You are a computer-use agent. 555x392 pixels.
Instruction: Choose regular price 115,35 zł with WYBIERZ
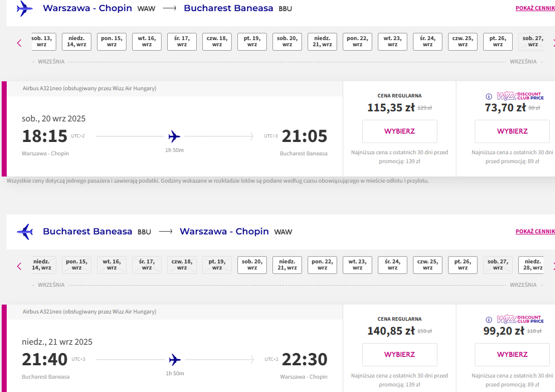pos(400,131)
